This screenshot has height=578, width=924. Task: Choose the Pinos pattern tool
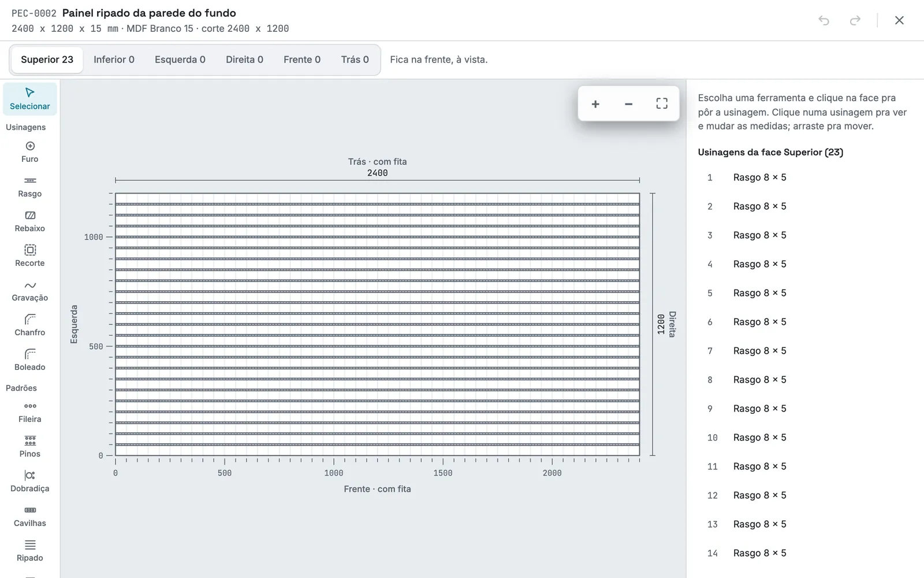pos(30,447)
